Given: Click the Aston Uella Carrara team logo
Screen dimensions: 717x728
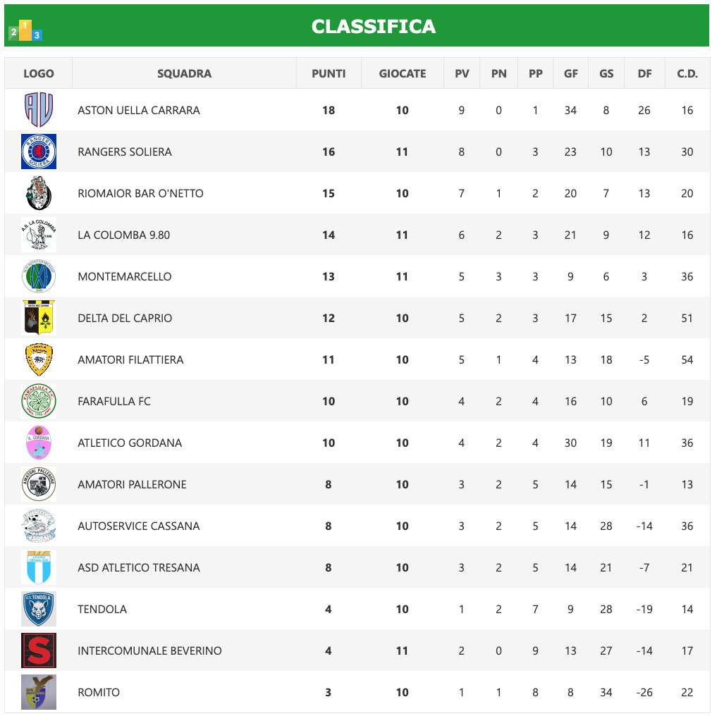Looking at the screenshot, I should pos(39,110).
